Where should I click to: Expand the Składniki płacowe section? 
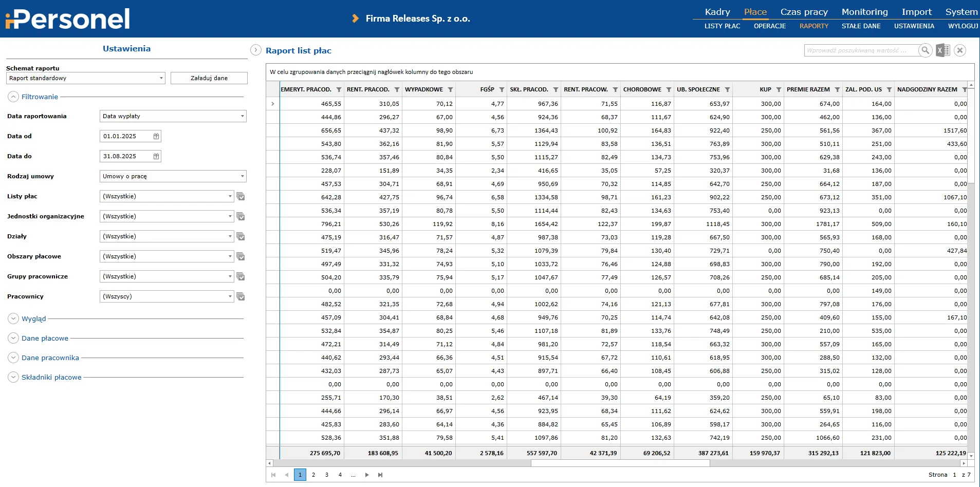coord(13,377)
